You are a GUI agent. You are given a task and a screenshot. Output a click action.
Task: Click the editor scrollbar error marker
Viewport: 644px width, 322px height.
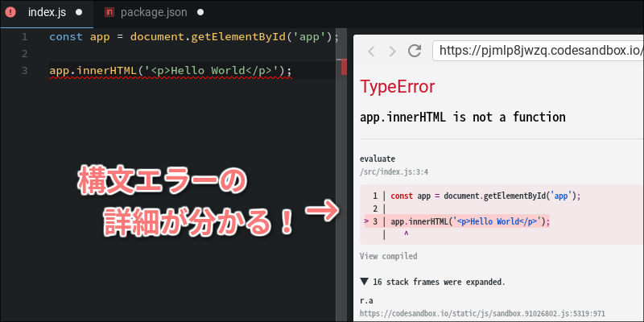tap(344, 67)
